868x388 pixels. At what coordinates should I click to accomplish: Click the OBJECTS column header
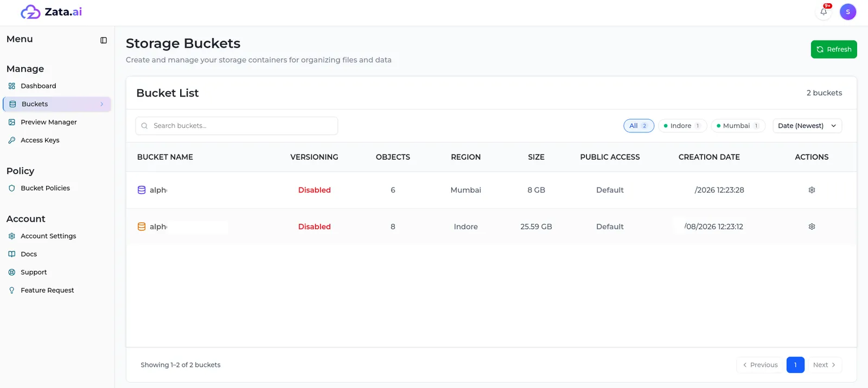(393, 157)
